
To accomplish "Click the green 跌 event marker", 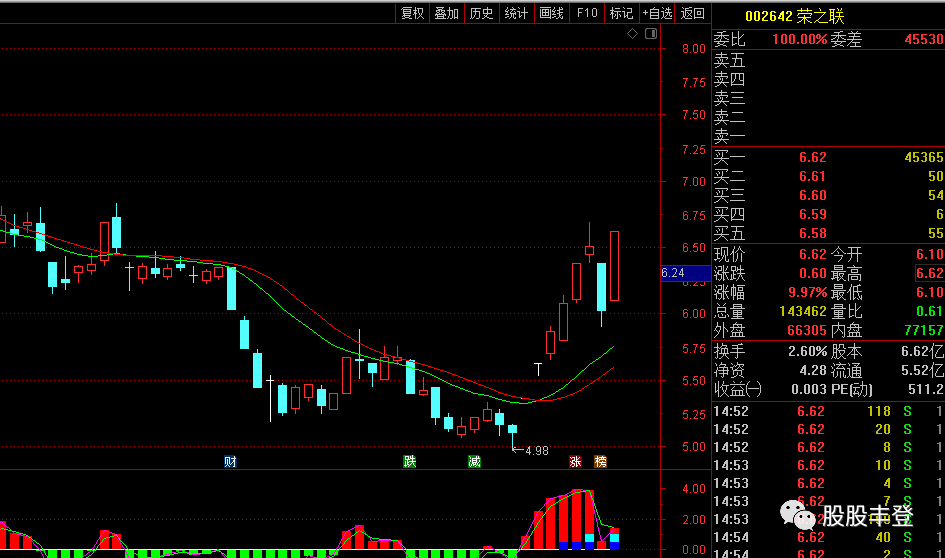I will tap(410, 462).
